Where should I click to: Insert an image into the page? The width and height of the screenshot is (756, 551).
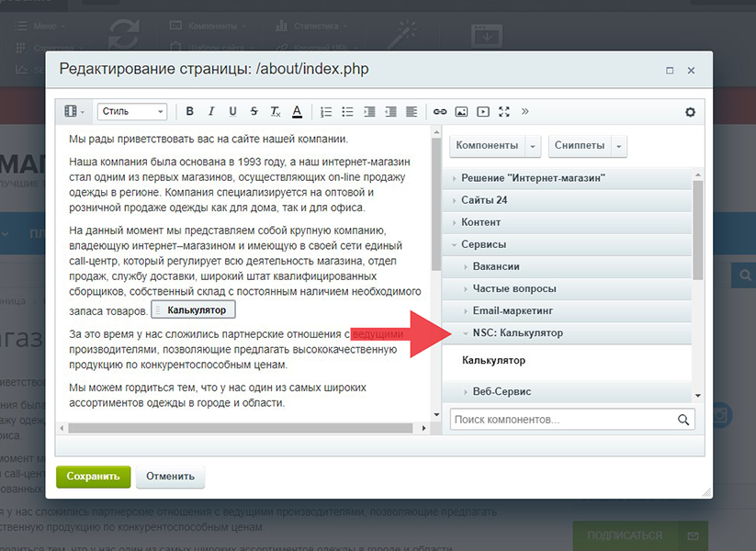coord(461,112)
